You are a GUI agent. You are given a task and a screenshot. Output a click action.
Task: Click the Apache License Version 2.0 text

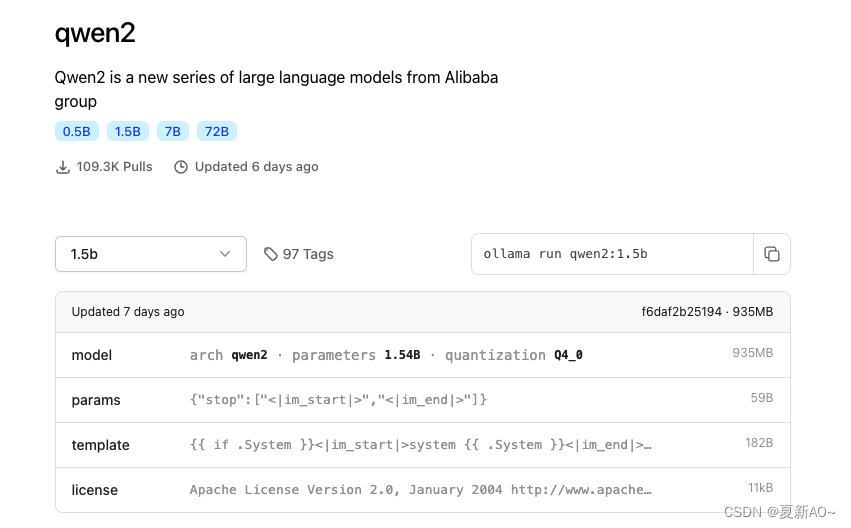(x=420, y=490)
